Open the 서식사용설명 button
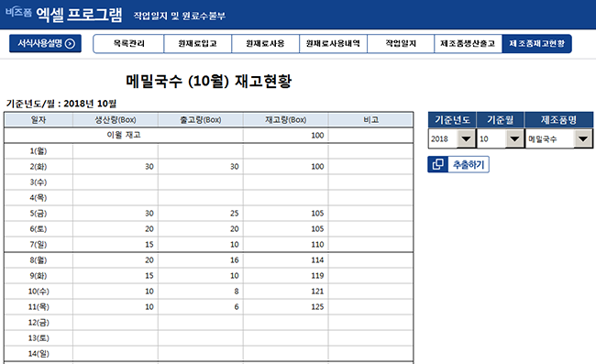 (x=45, y=44)
